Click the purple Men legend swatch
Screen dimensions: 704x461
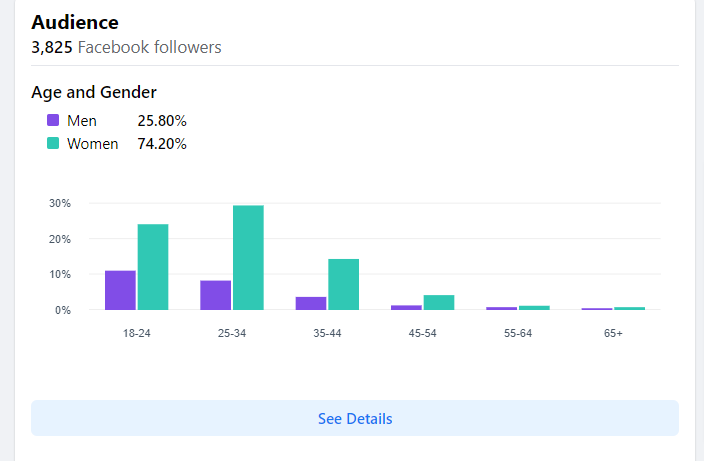(53, 121)
